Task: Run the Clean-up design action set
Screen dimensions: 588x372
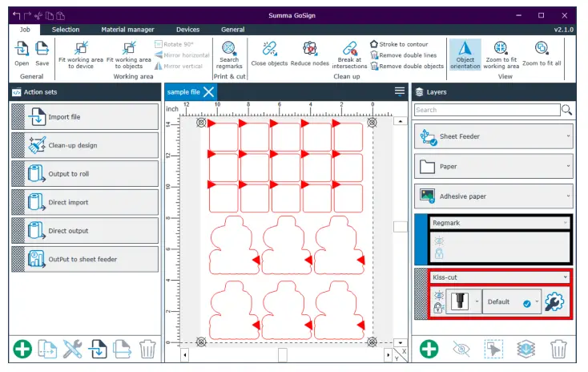Action: [85, 145]
